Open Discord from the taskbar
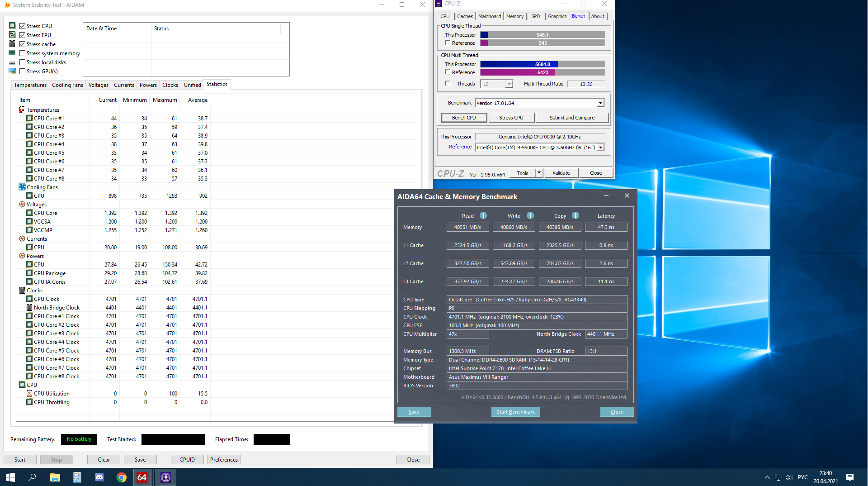This screenshot has height=486, width=868. [99, 477]
